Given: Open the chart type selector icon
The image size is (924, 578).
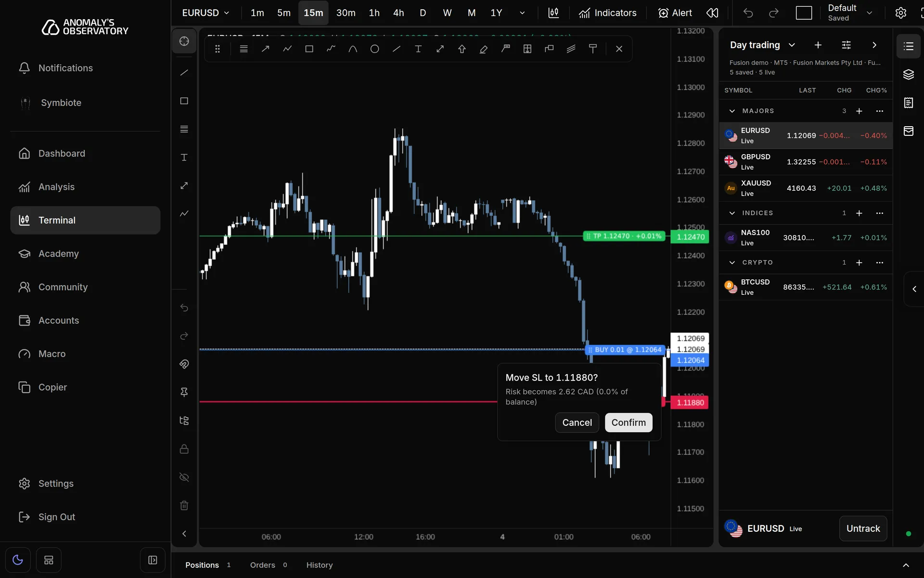Looking at the screenshot, I should tap(553, 13).
